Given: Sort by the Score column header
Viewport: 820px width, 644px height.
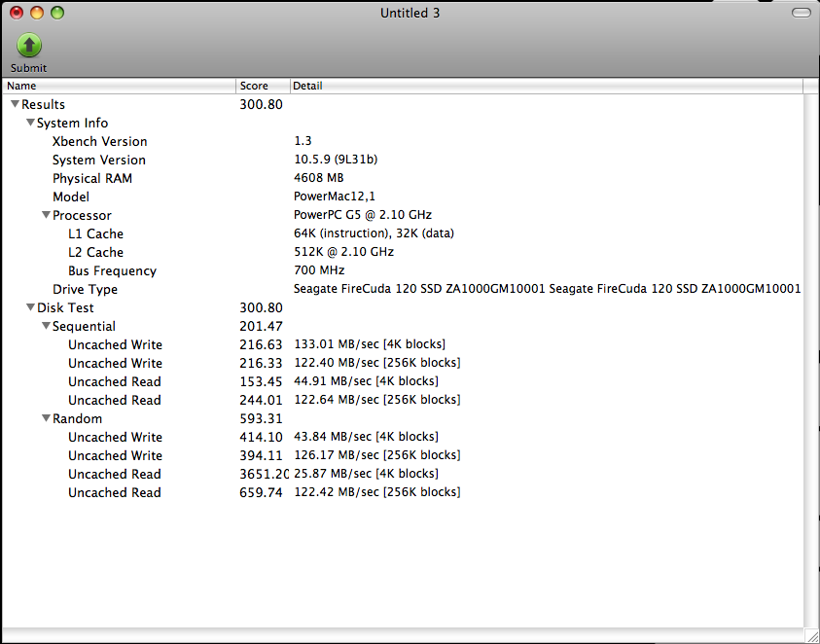Looking at the screenshot, I should tap(263, 86).
